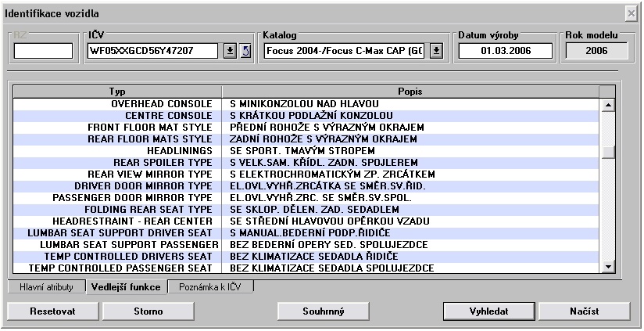Select the Vedlejší funkce tab
The height and width of the screenshot is (331, 644).
[125, 287]
